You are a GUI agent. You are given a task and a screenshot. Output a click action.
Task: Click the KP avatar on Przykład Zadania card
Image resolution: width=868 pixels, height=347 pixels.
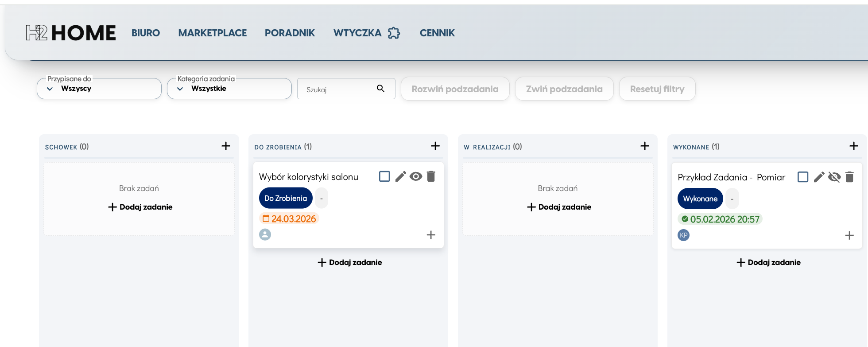684,235
